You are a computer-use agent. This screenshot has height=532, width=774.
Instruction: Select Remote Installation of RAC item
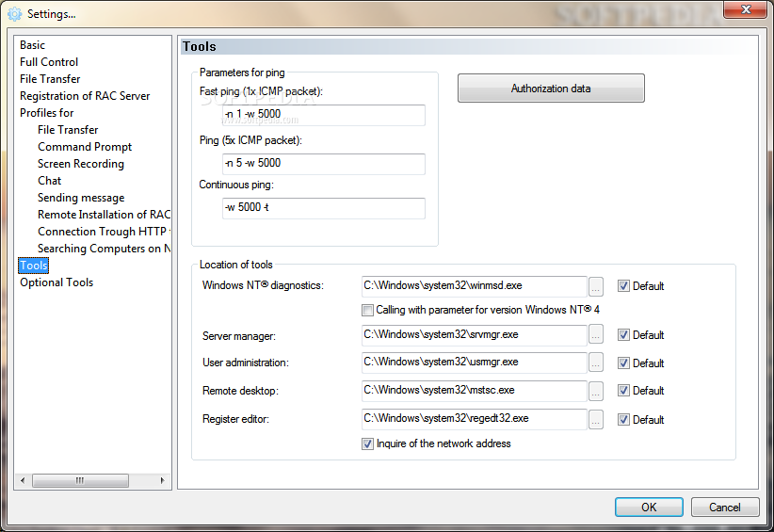click(x=104, y=215)
